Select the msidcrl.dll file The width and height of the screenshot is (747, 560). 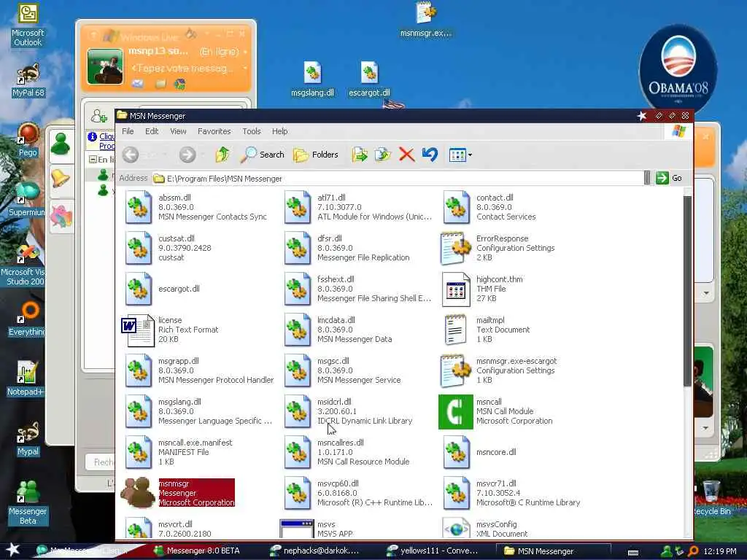coord(348,411)
